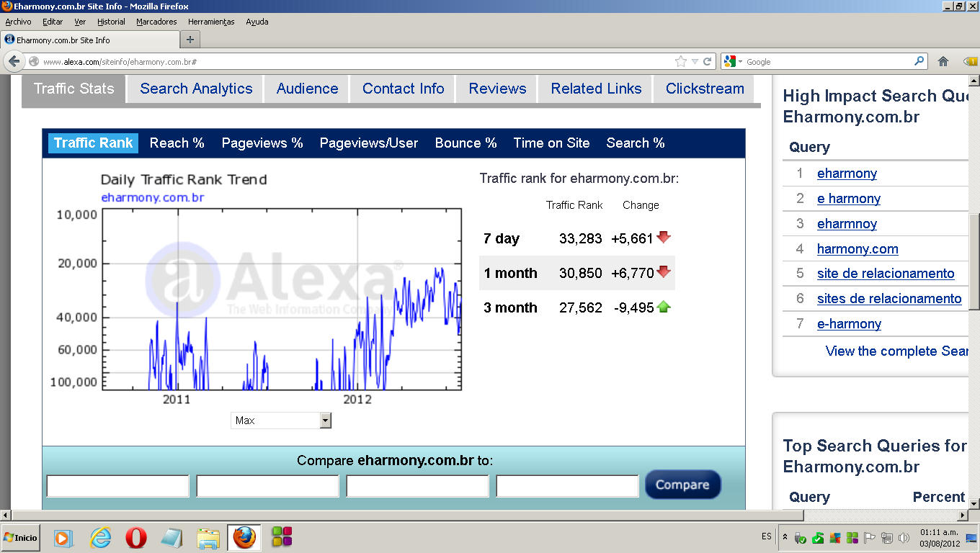
Task: Open the Contact Info tab
Action: (x=403, y=89)
